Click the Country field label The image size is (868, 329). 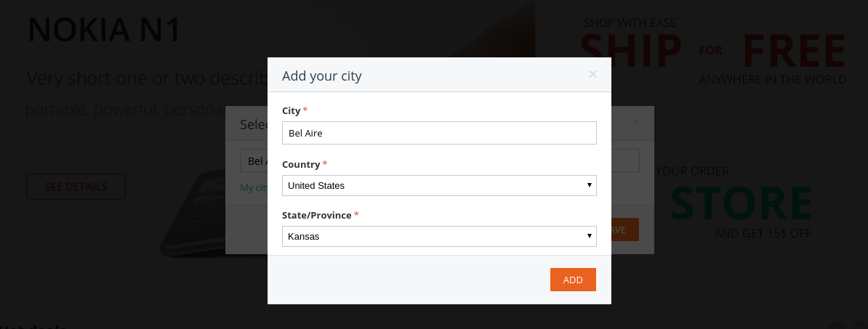click(301, 164)
